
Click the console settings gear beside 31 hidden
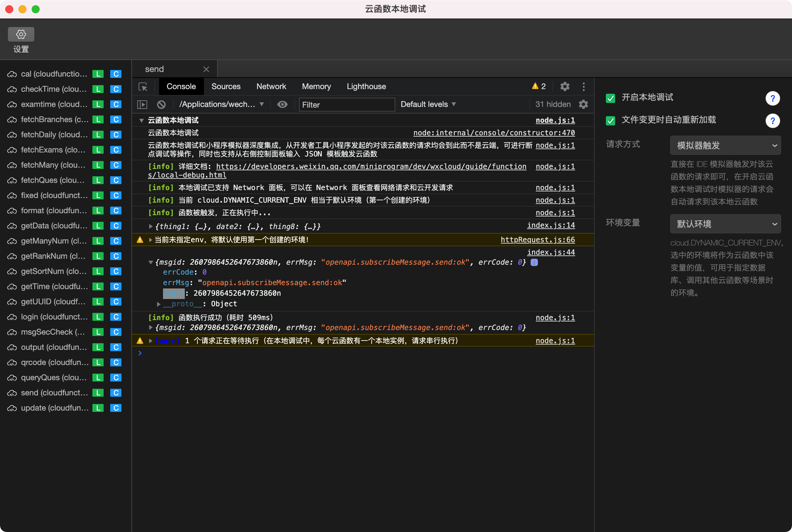click(x=583, y=105)
